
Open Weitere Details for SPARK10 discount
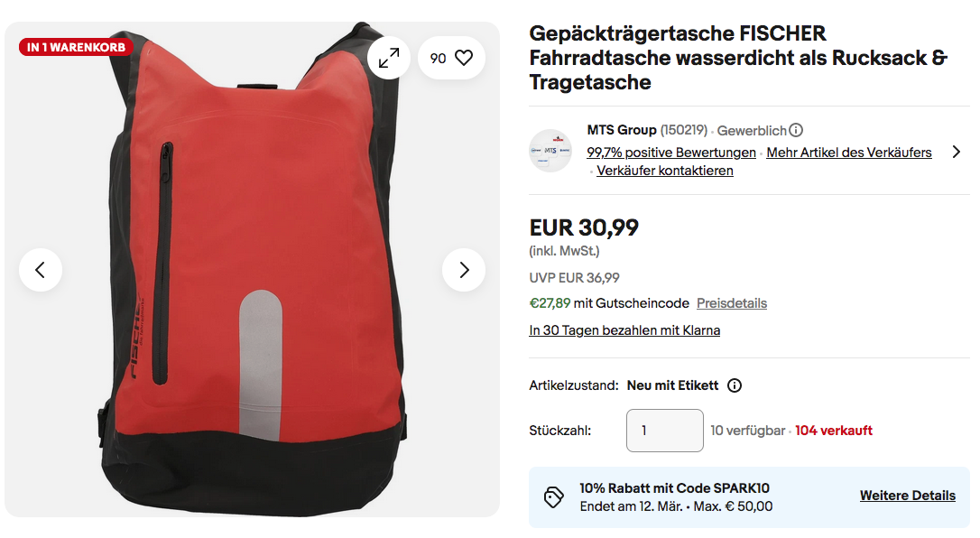908,496
